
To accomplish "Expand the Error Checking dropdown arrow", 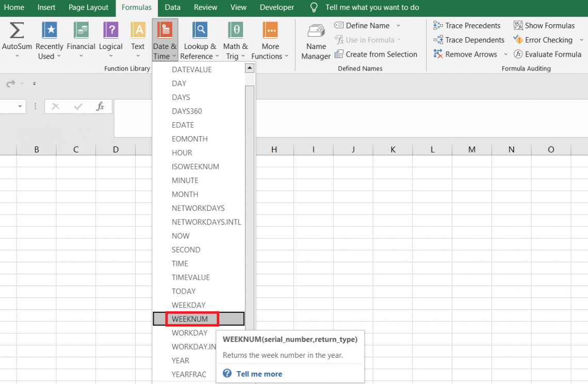I will point(581,40).
